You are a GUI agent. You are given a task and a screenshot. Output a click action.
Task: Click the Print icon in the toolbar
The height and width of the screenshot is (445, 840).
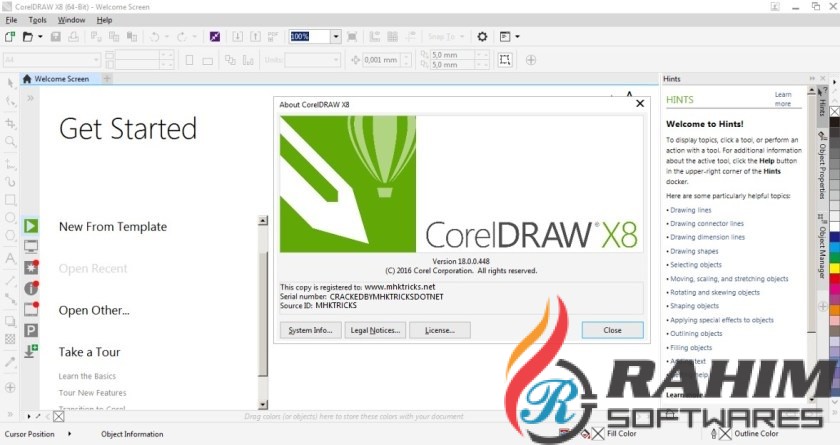(x=73, y=36)
